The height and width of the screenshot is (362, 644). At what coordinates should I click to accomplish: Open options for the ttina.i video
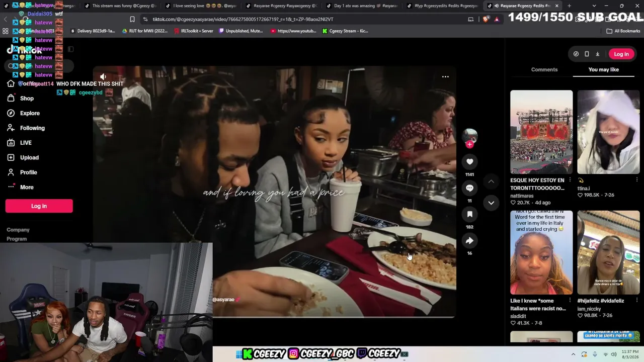[636, 180]
